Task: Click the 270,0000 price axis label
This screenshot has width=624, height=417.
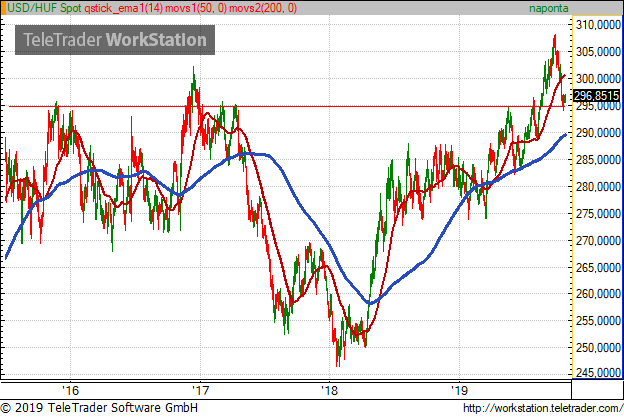Action: pyautogui.click(x=598, y=241)
